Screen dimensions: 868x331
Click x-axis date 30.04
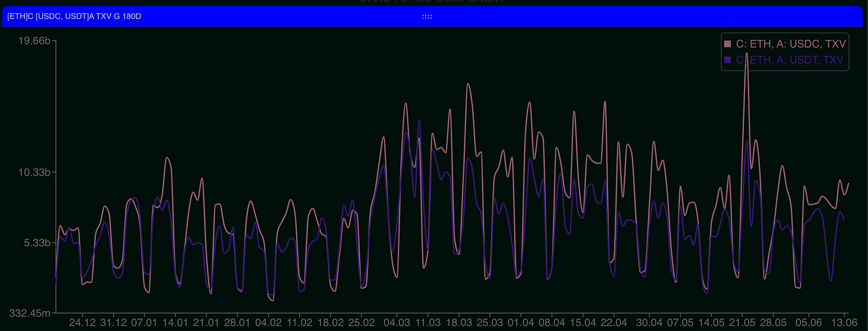(649, 323)
